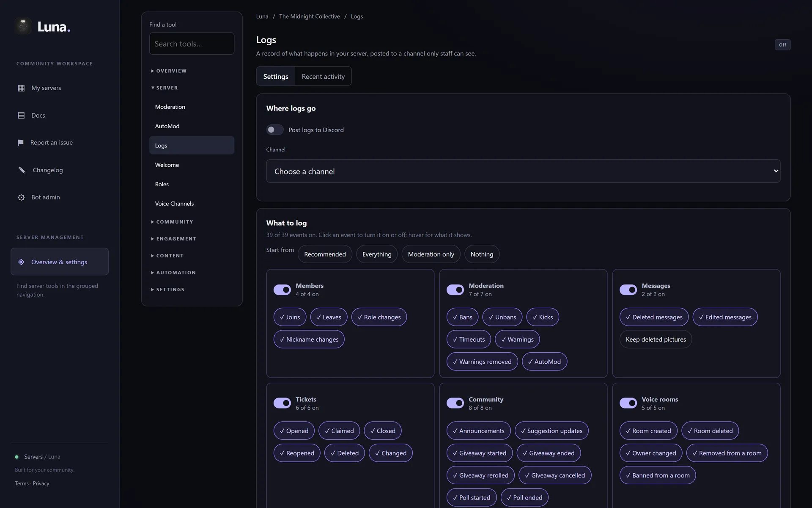Turn off the Giveaway rerolled event

[480, 475]
